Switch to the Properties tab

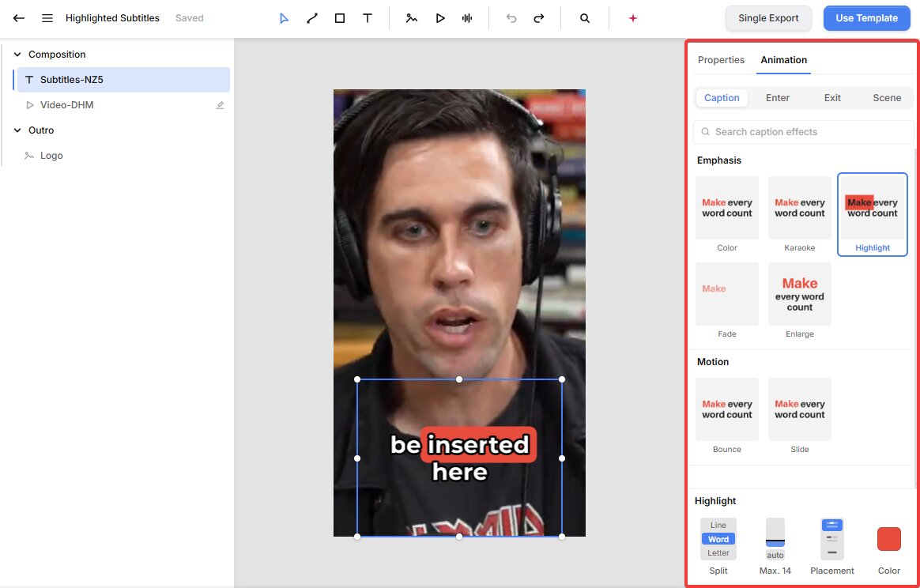point(721,60)
